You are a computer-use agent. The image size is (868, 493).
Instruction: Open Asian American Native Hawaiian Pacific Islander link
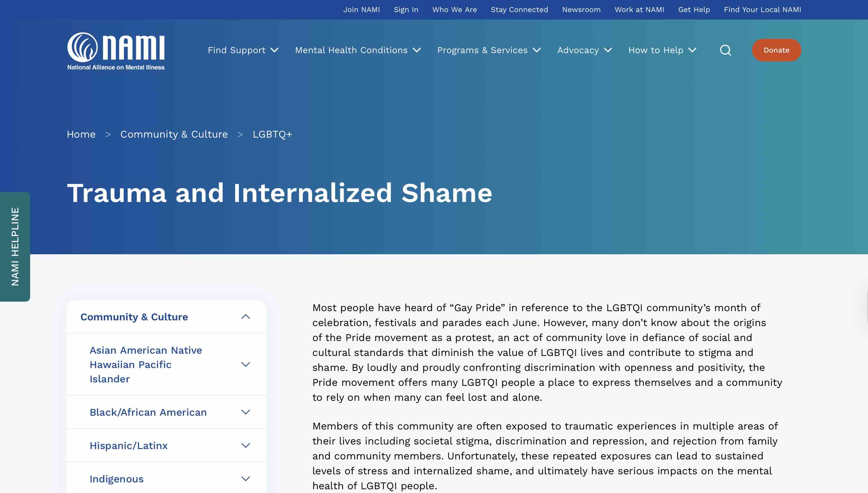(x=146, y=364)
